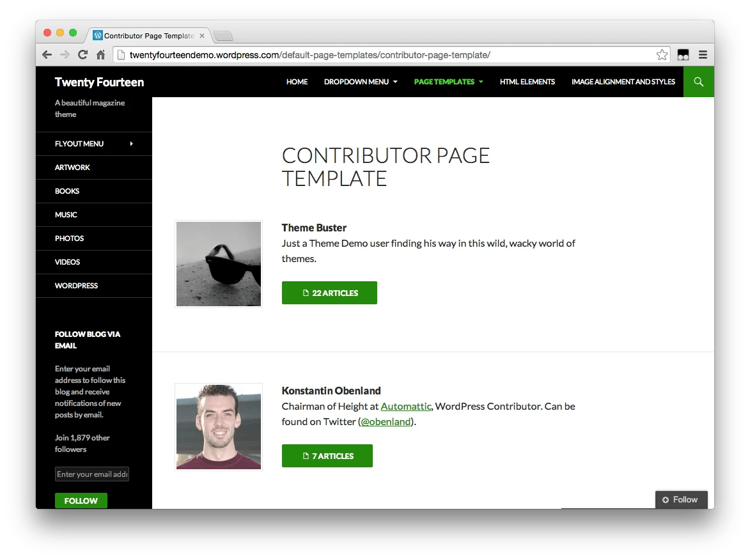This screenshot has height=560, width=750.
Task: Expand the PAGE TEMPLATES menu
Action: pos(449,82)
